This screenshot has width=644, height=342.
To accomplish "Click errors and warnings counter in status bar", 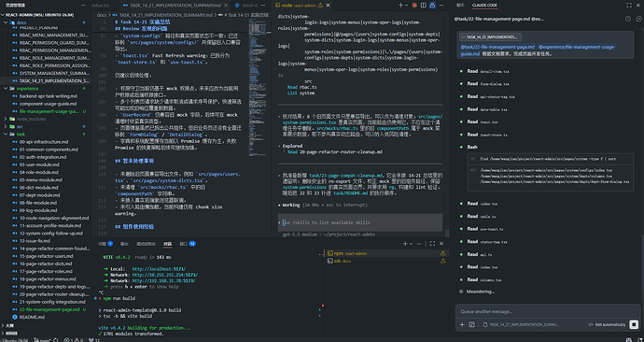I will click(x=73, y=340).
